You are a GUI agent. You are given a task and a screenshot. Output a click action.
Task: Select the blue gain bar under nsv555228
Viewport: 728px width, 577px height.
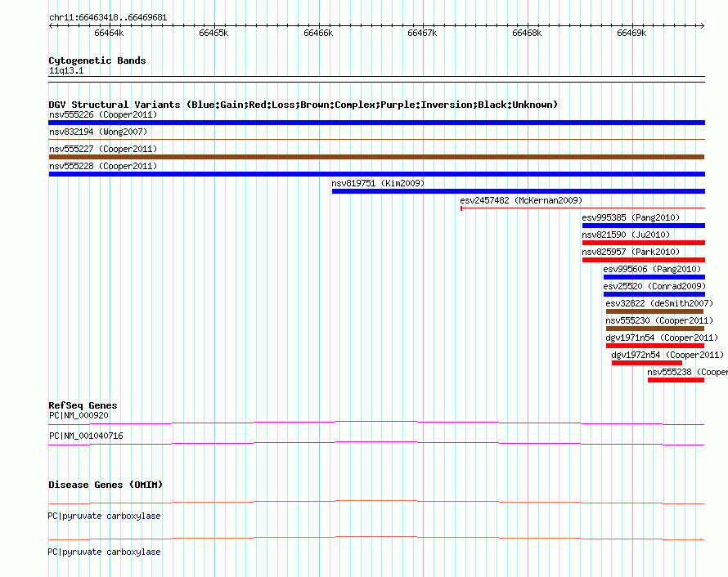[376, 174]
